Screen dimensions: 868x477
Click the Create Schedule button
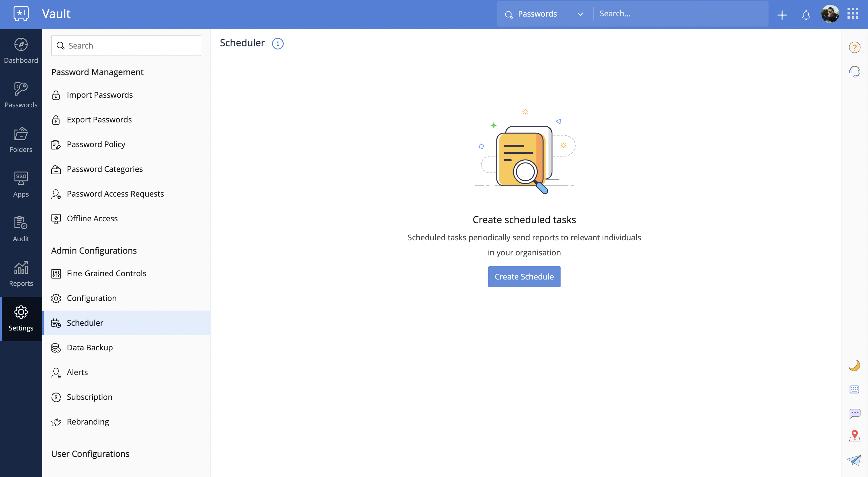point(524,277)
